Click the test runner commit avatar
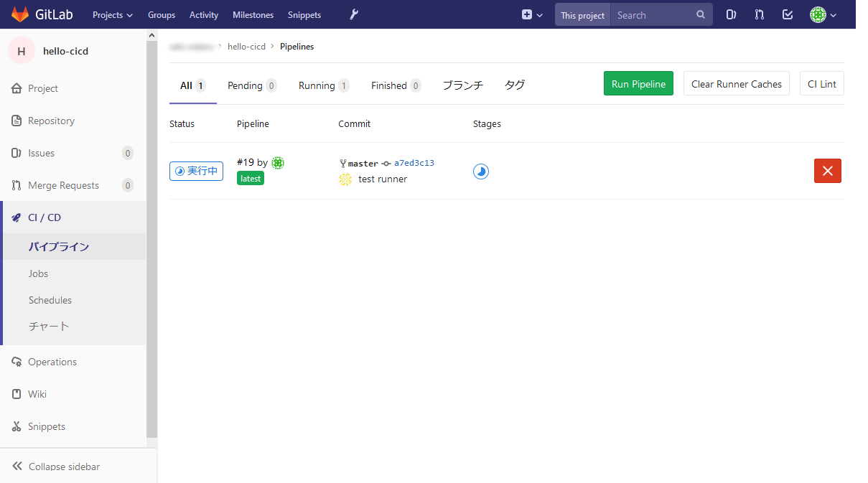Image resolution: width=868 pixels, height=483 pixels. (345, 179)
